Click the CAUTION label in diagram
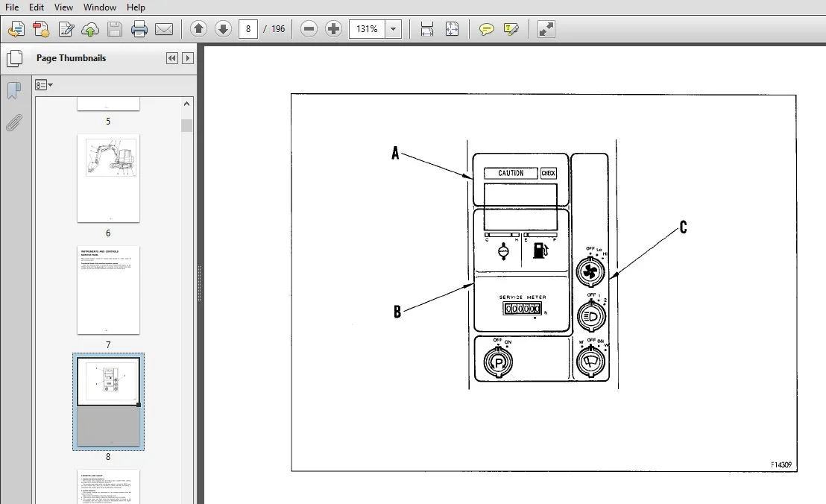 (511, 173)
